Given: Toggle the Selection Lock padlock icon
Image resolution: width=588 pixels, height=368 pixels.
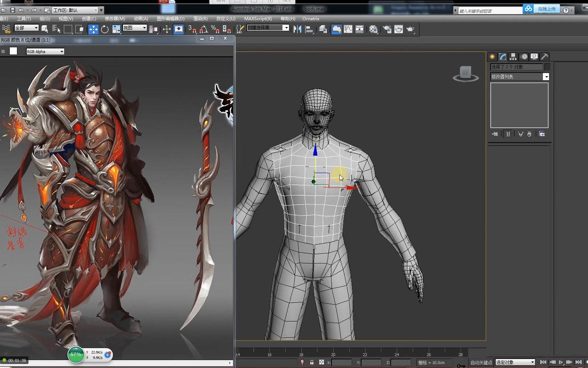Looking at the screenshot, I should pos(312,362).
